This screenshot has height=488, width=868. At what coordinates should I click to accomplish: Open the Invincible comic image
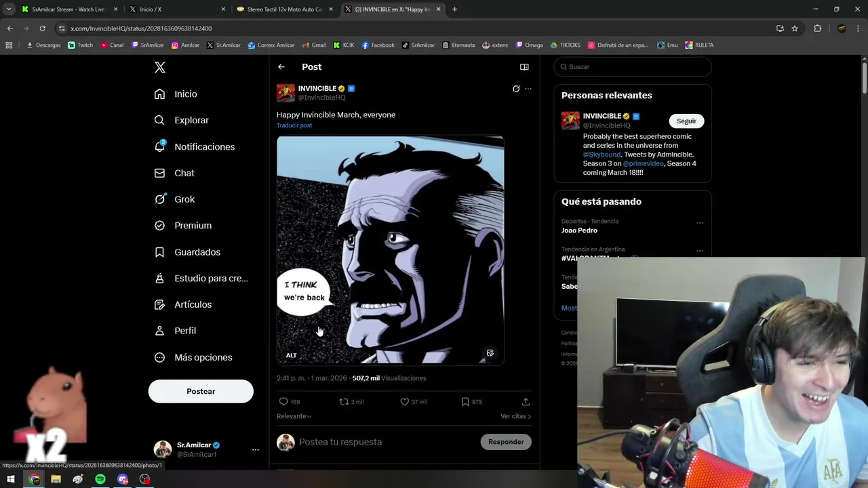391,251
